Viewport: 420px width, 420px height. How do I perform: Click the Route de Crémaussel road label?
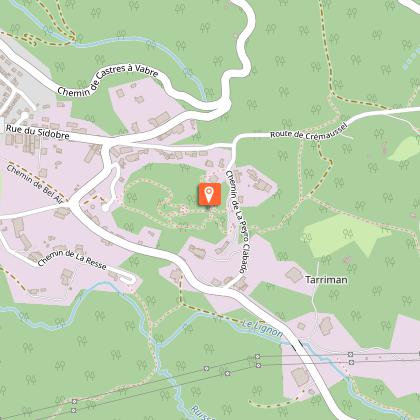309,131
